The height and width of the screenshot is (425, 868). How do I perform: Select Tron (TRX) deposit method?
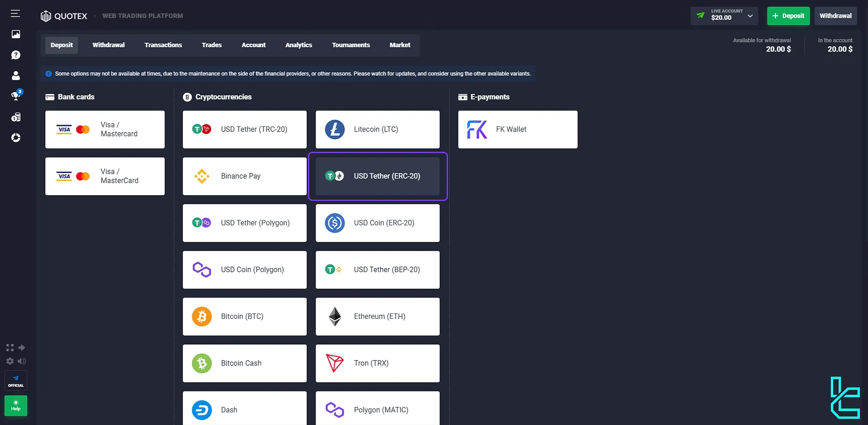377,363
